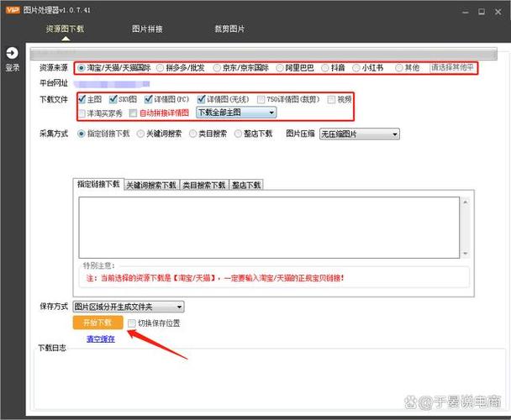Open the 无压缩图片 compression dropdown
The image size is (511, 420).
tap(360, 134)
